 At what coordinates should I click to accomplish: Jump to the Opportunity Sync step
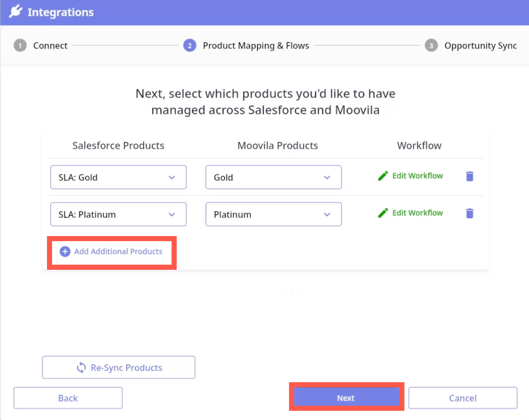point(480,46)
